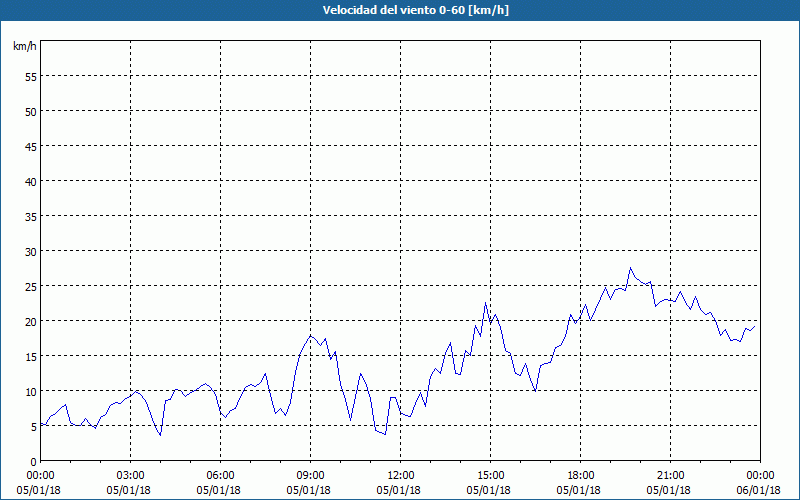Click the x-axis time label 12:00

coord(401,476)
